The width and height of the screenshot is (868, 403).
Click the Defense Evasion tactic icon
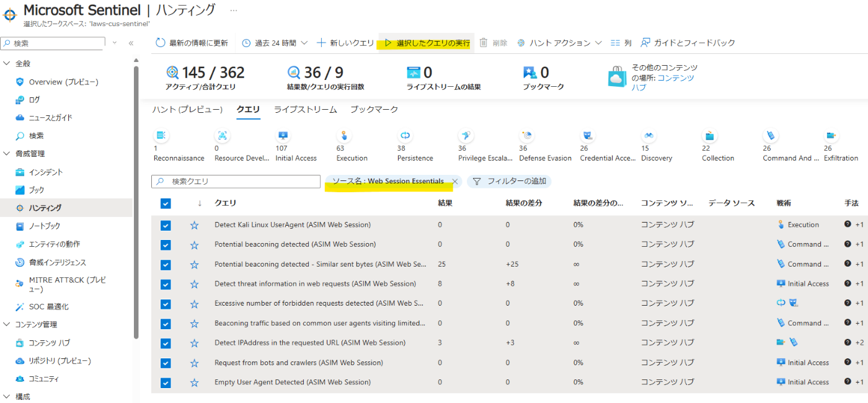[526, 135]
